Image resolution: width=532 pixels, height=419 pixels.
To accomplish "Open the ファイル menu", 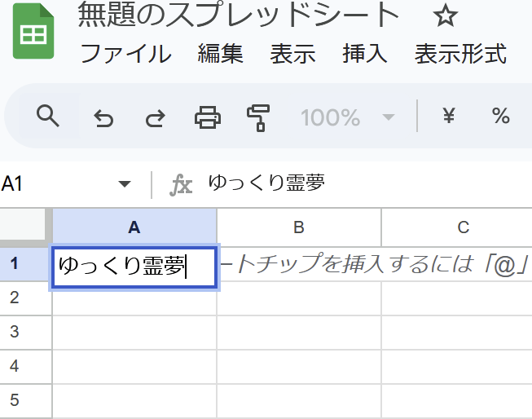I will click(x=125, y=54).
